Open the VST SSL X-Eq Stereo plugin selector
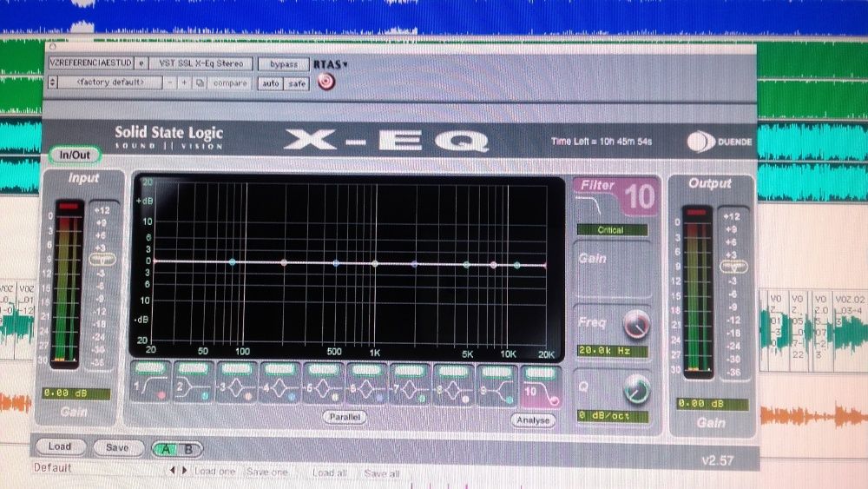Viewport: 868px width, 489px height. point(201,63)
